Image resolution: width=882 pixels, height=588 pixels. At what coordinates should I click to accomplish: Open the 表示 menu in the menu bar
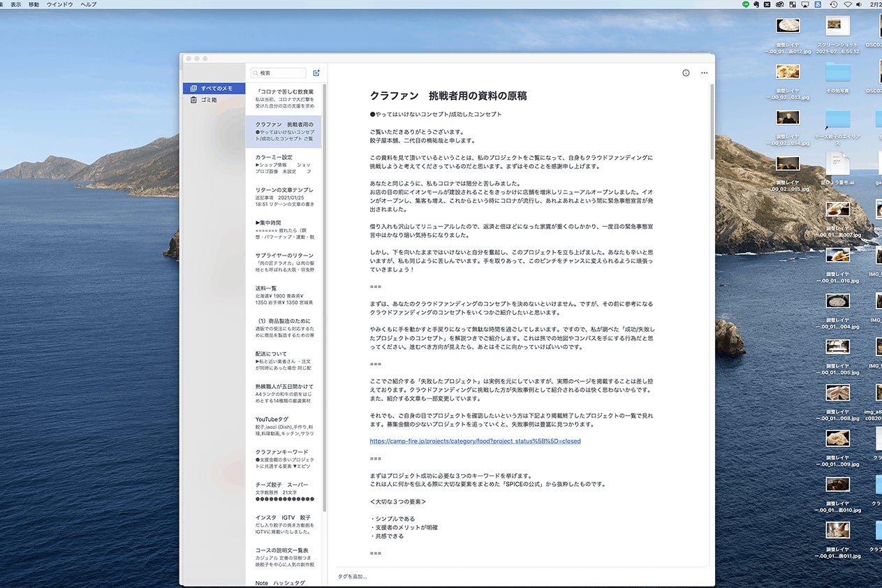click(x=16, y=4)
